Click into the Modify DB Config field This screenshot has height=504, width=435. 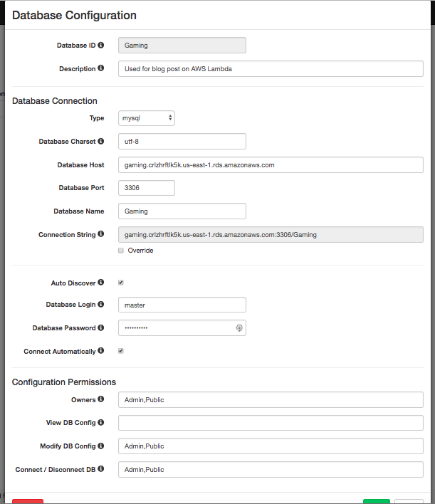point(271,446)
